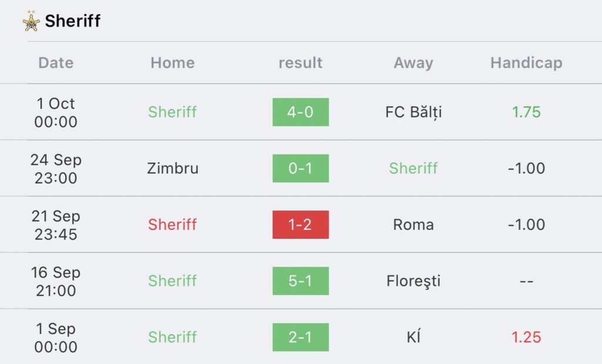The height and width of the screenshot is (364, 602).
Task: Tap the red 1-2 result badge
Action: (x=300, y=225)
